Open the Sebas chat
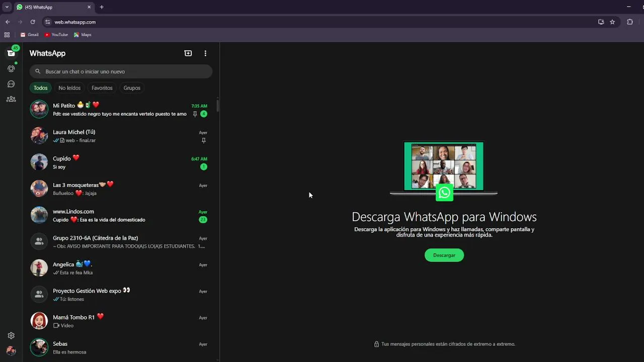 [x=120, y=347]
